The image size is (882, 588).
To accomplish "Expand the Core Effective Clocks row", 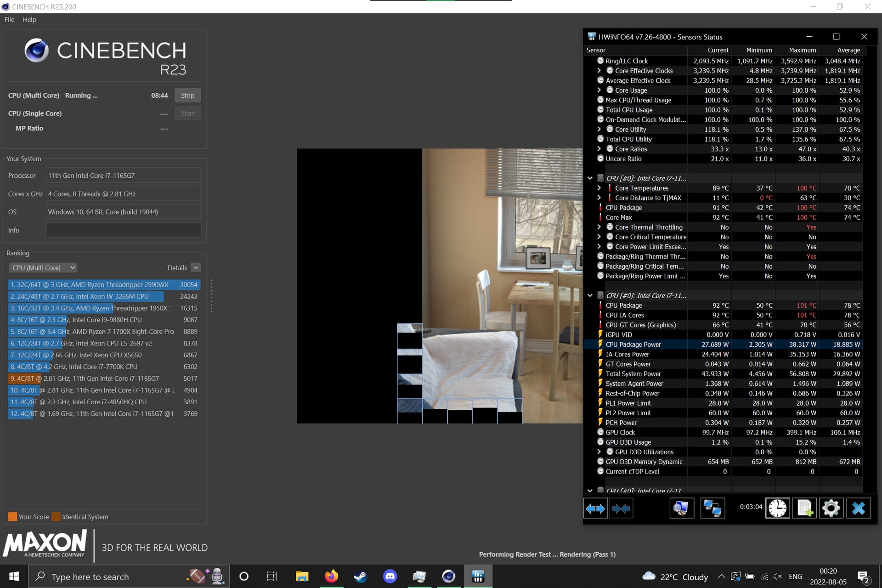I will [x=599, y=71].
